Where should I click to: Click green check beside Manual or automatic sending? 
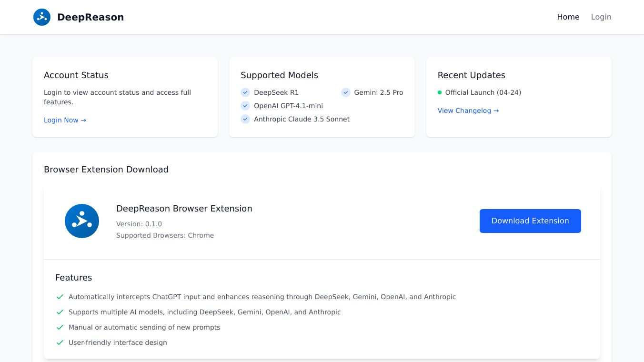(x=60, y=327)
